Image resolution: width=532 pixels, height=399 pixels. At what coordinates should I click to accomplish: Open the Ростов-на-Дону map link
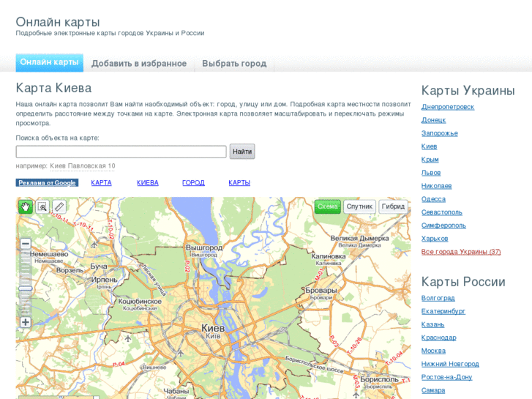click(x=446, y=377)
